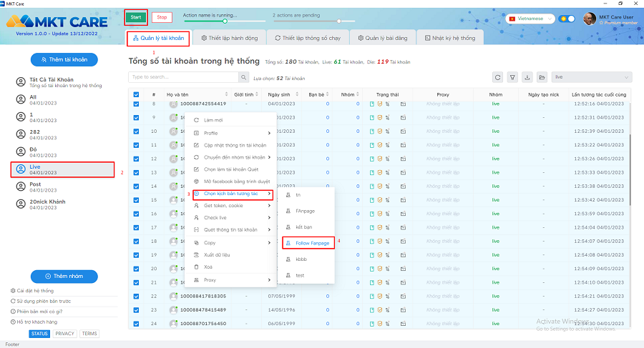Expand the Proxy submenu in context menu
This screenshot has height=348, width=644.
[x=229, y=280]
